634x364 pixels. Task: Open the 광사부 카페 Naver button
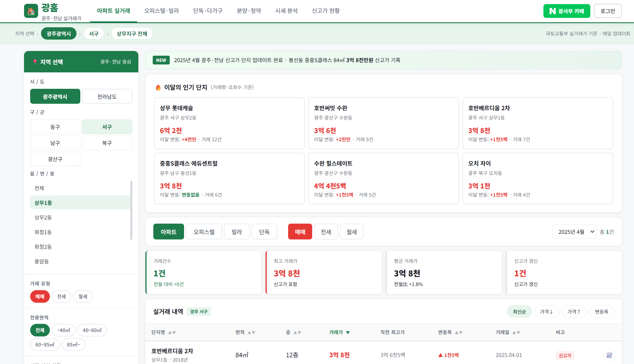tap(566, 11)
